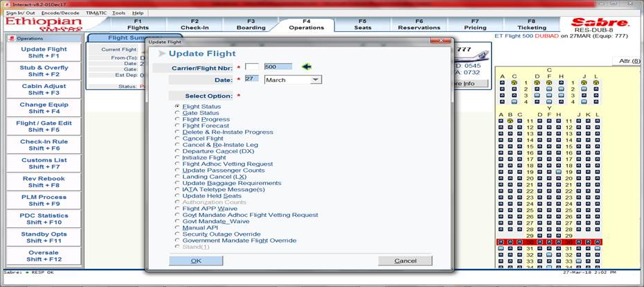Select the Manual API option
The height and width of the screenshot is (287, 644).
pos(177,227)
